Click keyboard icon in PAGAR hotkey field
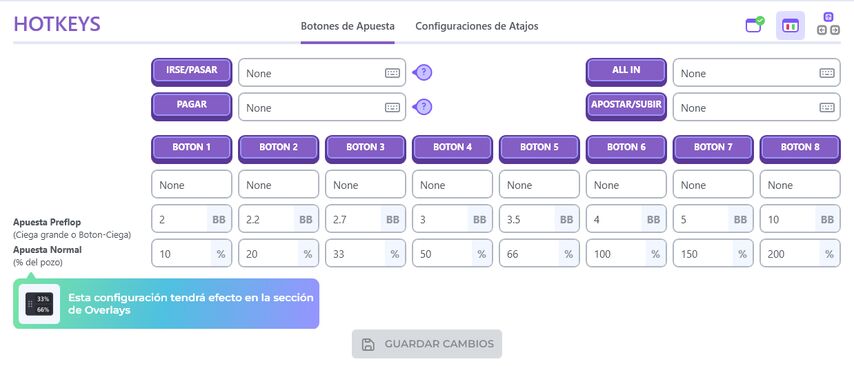Image resolution: width=854 pixels, height=366 pixels. tap(392, 107)
